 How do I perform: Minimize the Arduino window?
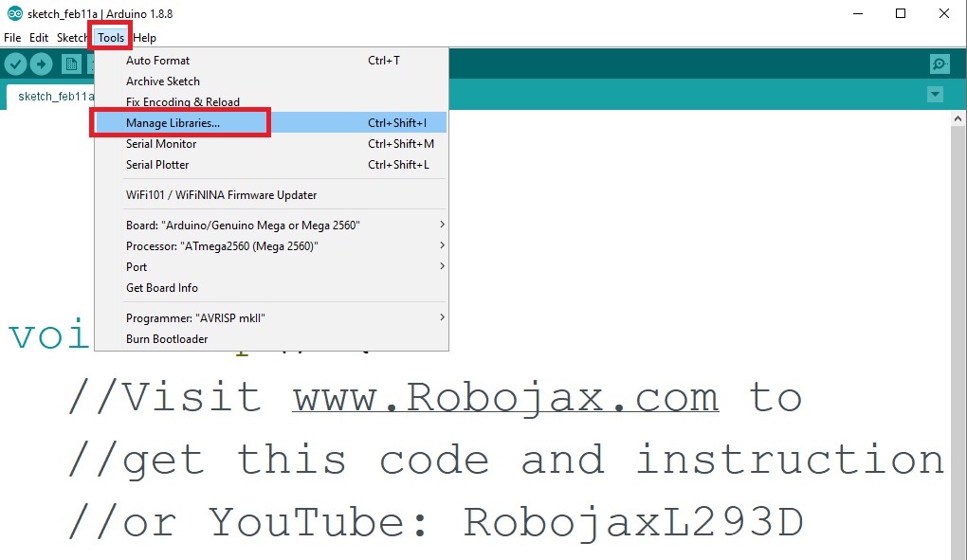[857, 13]
